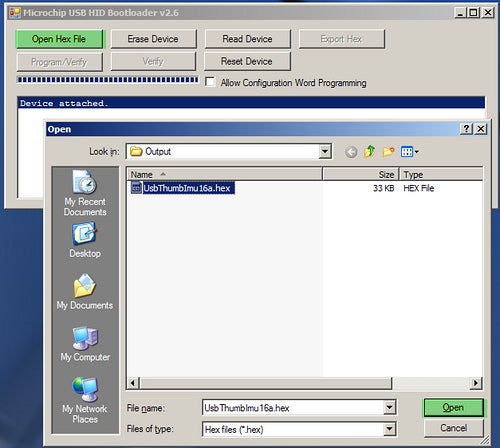Image resolution: width=500 pixels, height=448 pixels.
Task: Create a new folder in Output
Action: [x=388, y=152]
